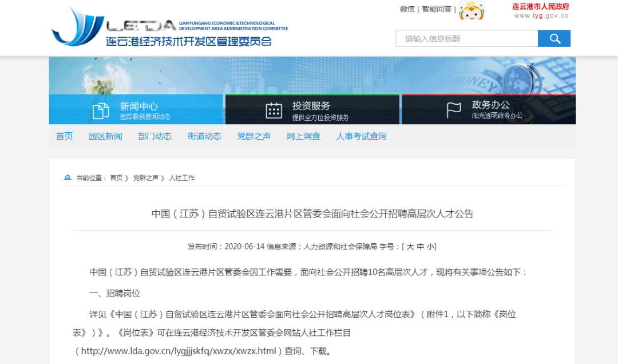Click the 连云港经济技术开发区管理委员会 site title

tap(189, 41)
